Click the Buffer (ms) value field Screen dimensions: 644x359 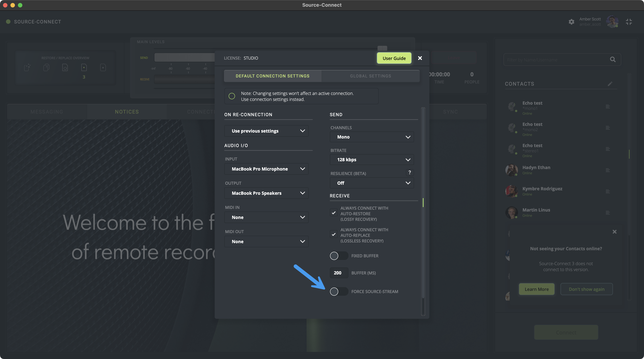(x=339, y=273)
